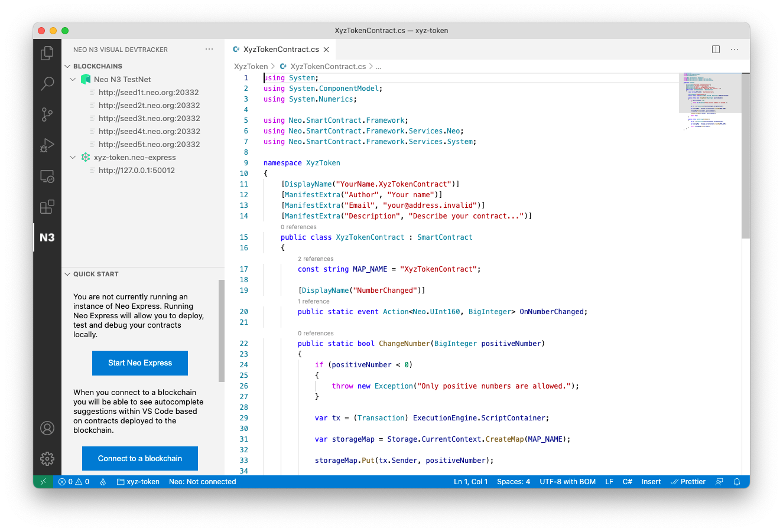Click line number 15 in gutter
783x532 pixels.
[244, 237]
